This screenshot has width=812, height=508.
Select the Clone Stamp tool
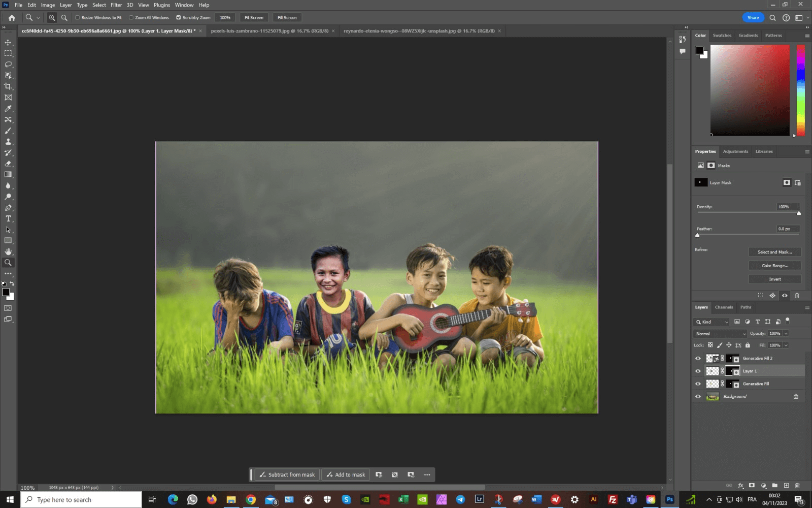point(8,142)
